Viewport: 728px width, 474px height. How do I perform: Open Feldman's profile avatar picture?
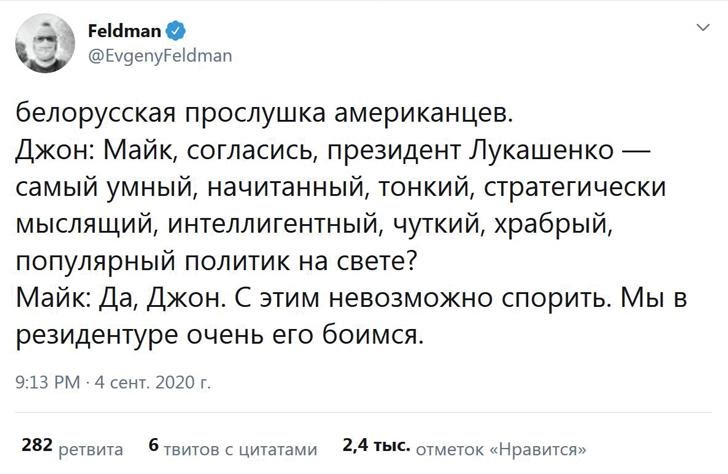[x=44, y=44]
